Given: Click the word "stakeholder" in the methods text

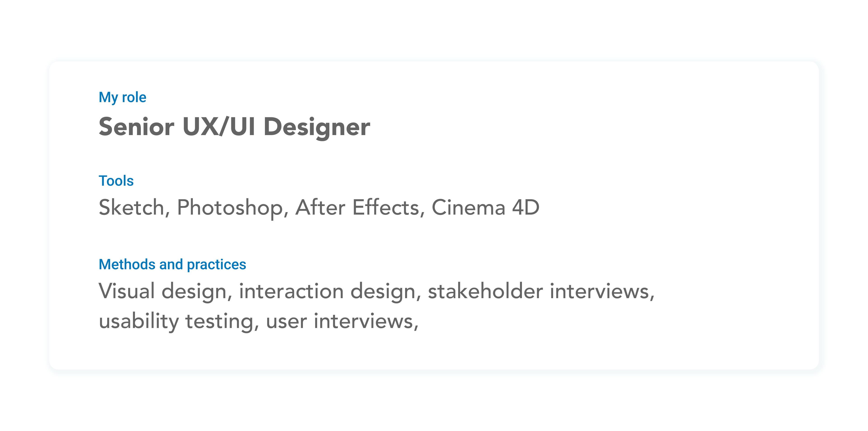Looking at the screenshot, I should pyautogui.click(x=485, y=291).
